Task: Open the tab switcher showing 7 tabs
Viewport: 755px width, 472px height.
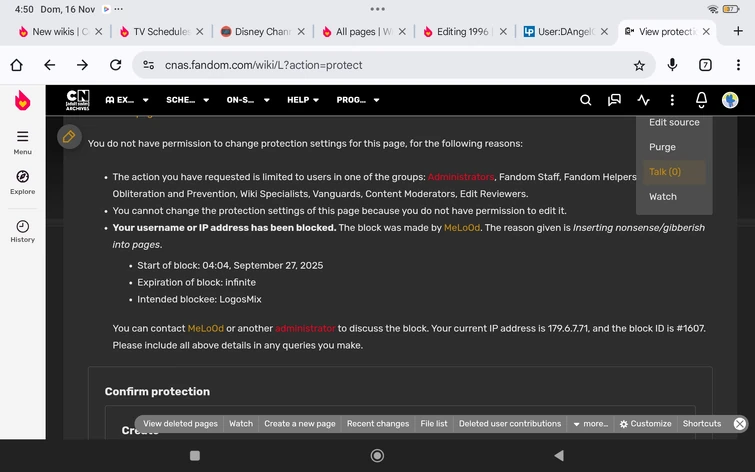Action: coord(705,65)
